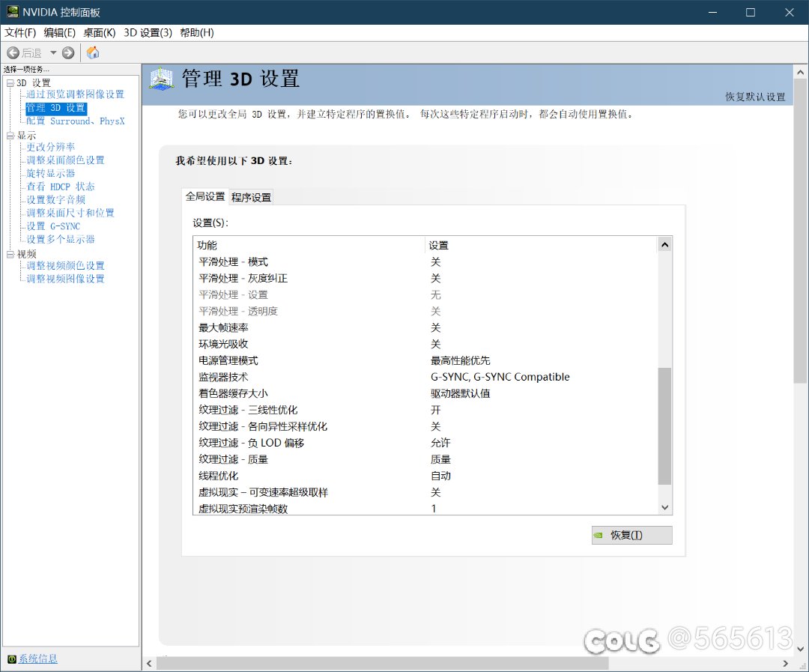Select the 最大帧速率 setting row
This screenshot has width=809, height=672.
click(425, 327)
